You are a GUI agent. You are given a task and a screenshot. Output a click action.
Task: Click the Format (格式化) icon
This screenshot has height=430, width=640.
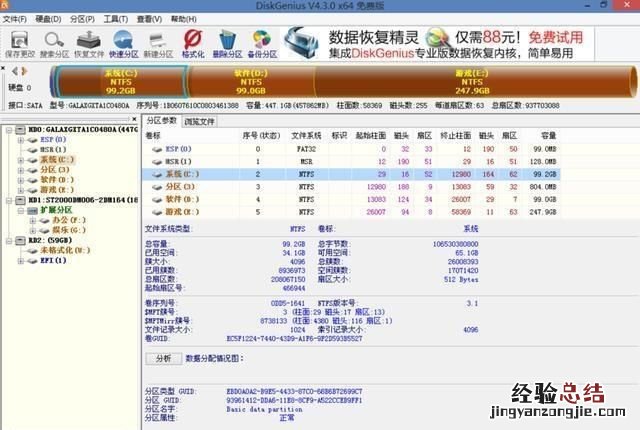coord(193,44)
